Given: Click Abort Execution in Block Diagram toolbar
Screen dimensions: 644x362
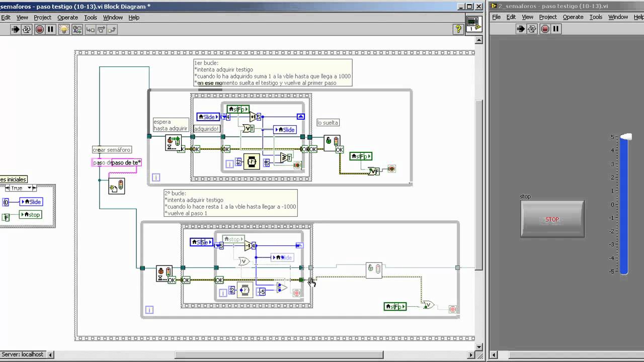Looking at the screenshot, I should pyautogui.click(x=40, y=29).
